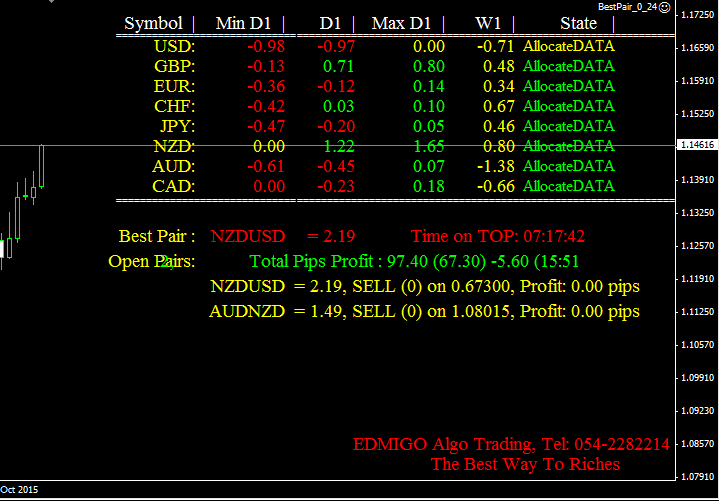Select the EUR: symbol row label
The height and width of the screenshot is (501, 719).
coord(174,86)
